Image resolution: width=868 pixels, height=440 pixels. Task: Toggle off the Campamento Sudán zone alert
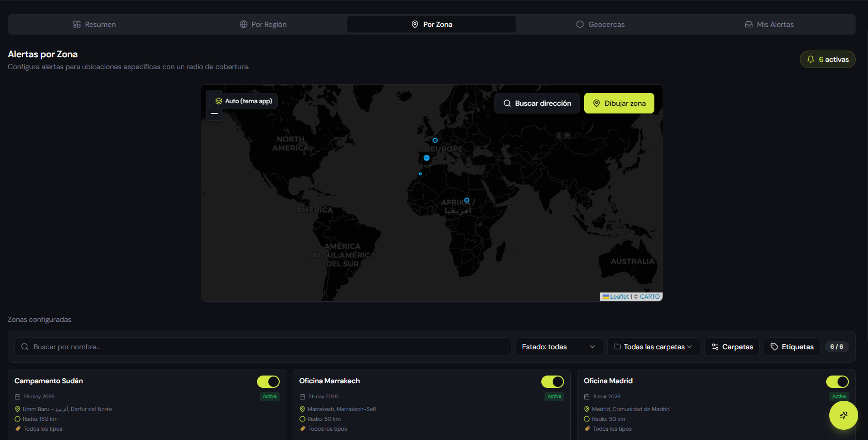[268, 382]
